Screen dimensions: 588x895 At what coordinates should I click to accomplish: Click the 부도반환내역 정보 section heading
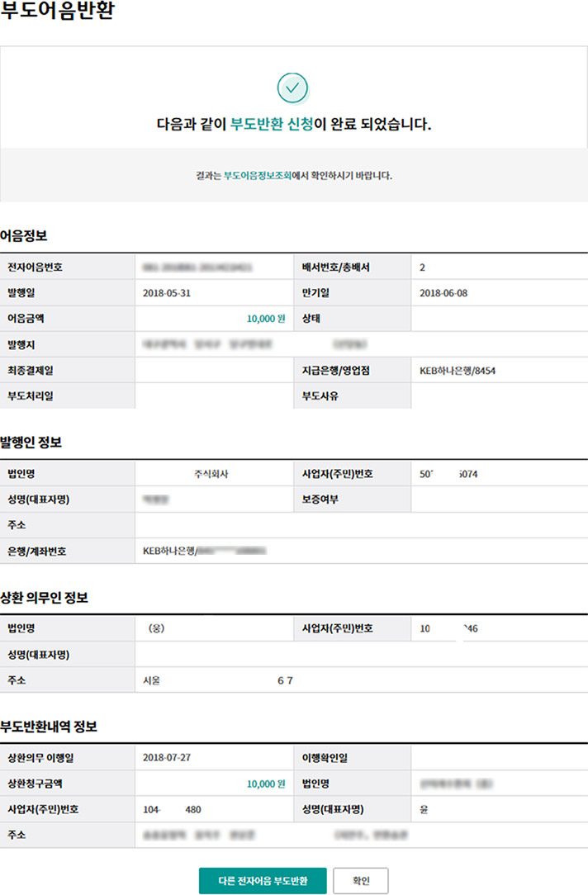[49, 727]
